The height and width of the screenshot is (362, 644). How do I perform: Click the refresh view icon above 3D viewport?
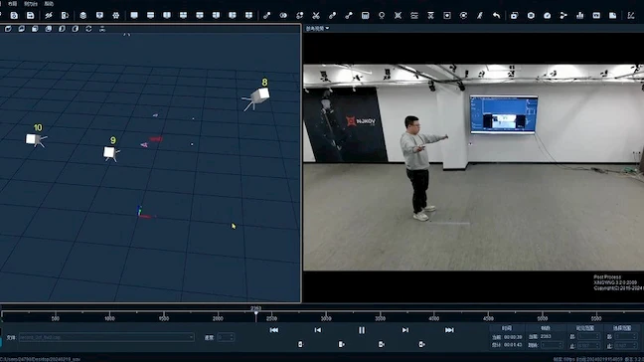pos(88,29)
